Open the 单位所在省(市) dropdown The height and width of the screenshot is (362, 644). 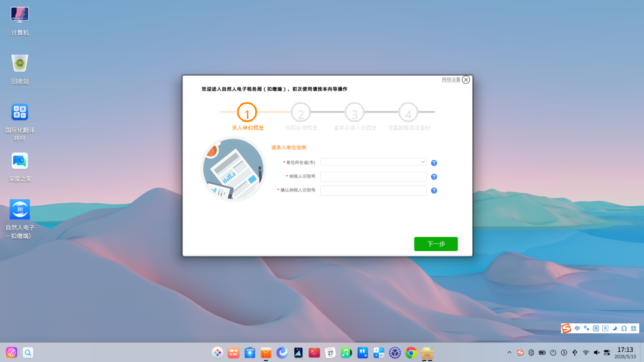pos(373,162)
